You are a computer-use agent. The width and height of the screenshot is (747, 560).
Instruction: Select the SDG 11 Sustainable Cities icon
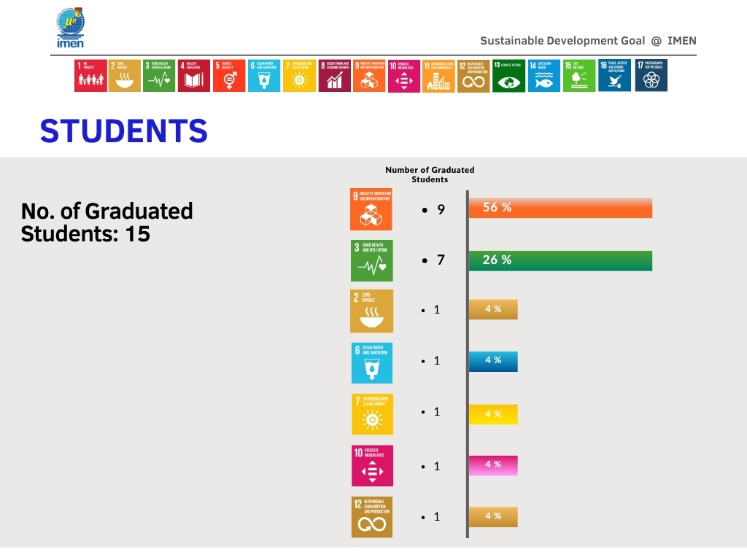[438, 76]
